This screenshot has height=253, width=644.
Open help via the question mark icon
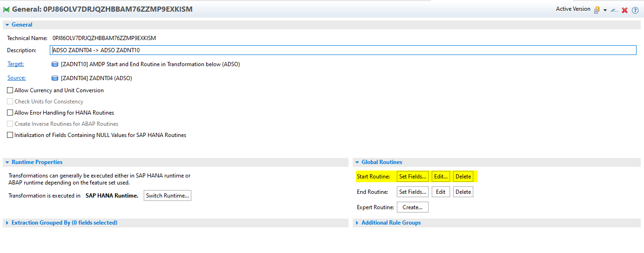coord(635,10)
